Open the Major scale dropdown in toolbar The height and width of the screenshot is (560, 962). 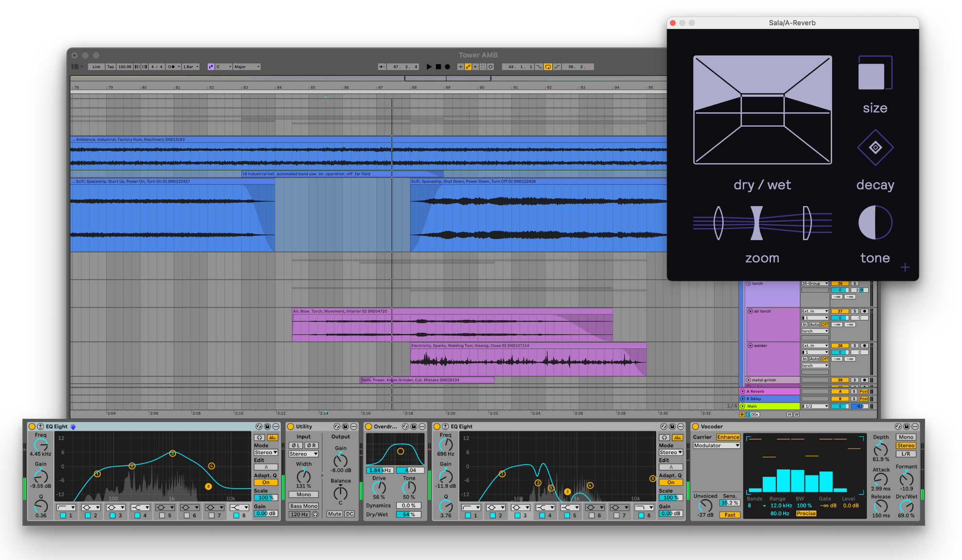pyautogui.click(x=246, y=67)
